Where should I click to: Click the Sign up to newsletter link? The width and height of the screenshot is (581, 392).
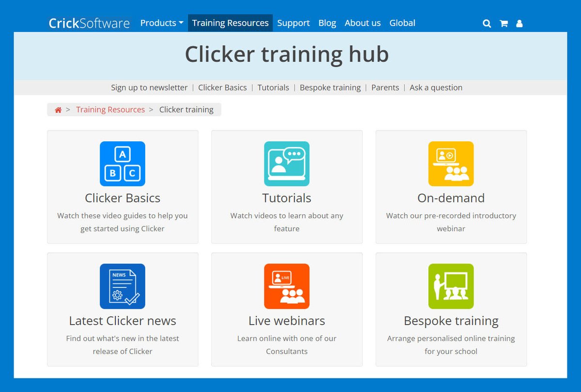coord(149,88)
